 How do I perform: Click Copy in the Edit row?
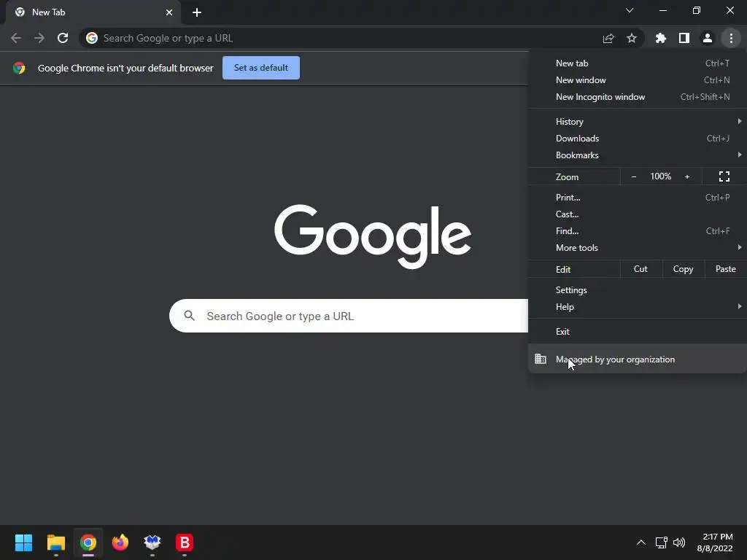(x=683, y=269)
